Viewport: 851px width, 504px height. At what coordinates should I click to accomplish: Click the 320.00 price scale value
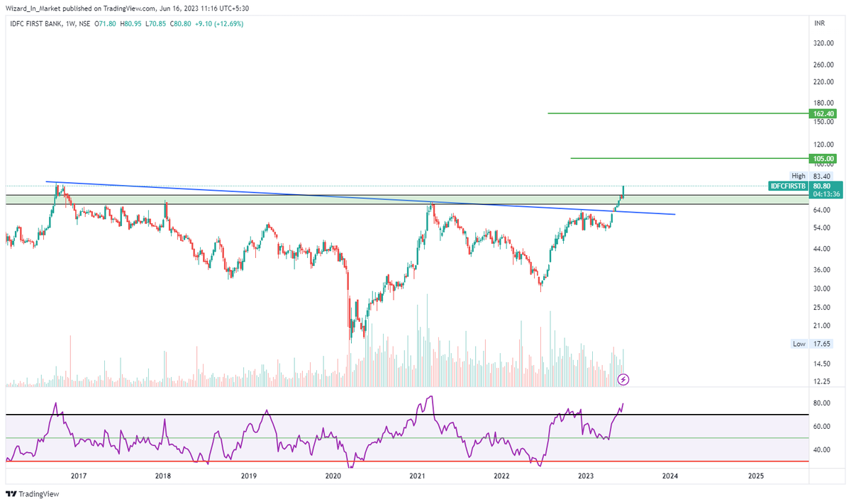[x=824, y=43]
